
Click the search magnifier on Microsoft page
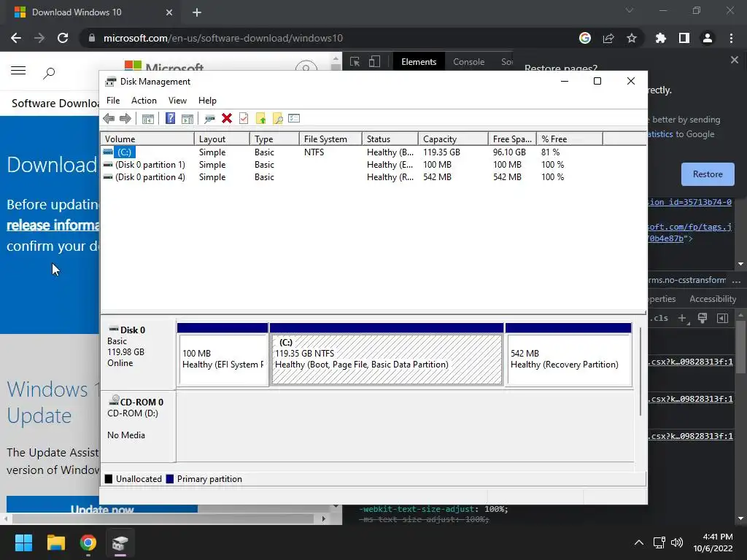(x=49, y=72)
